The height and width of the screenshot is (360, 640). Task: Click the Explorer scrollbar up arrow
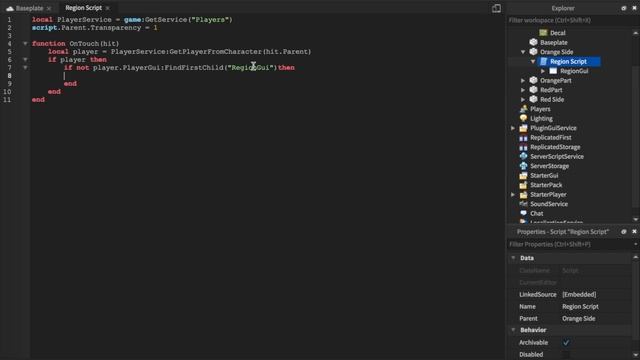[636, 33]
